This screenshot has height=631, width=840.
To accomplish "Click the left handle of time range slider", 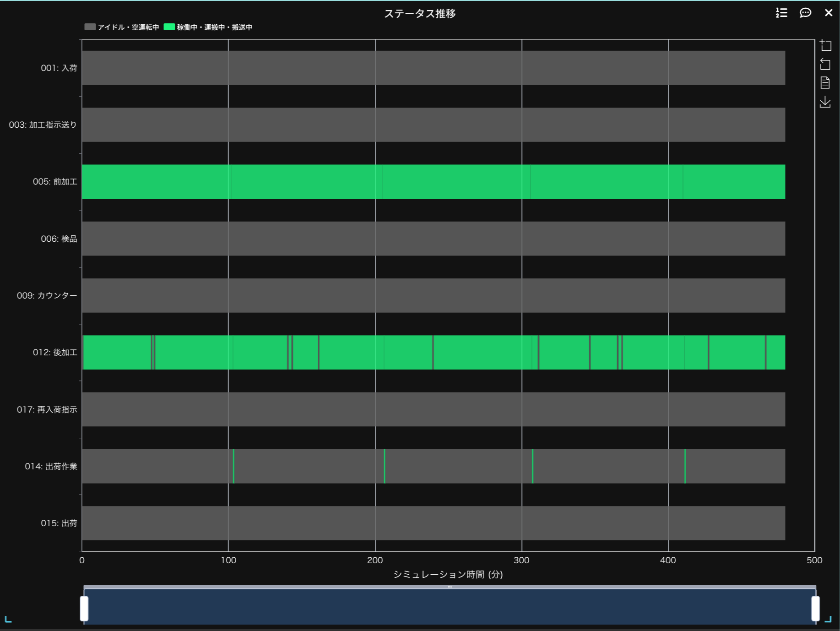I will click(x=84, y=609).
